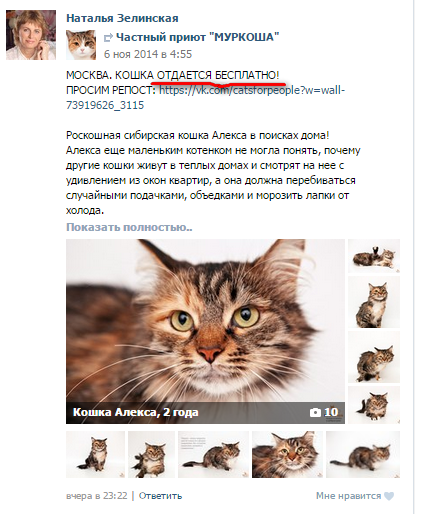This screenshot has width=425, height=514.
Task: Click the repost arrow icon beside Частный приют
Action: (108, 38)
